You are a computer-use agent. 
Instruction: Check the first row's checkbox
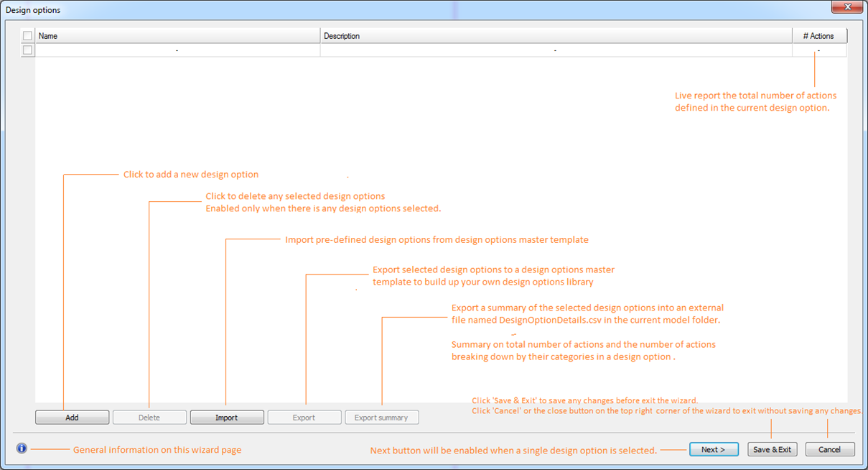tap(28, 50)
